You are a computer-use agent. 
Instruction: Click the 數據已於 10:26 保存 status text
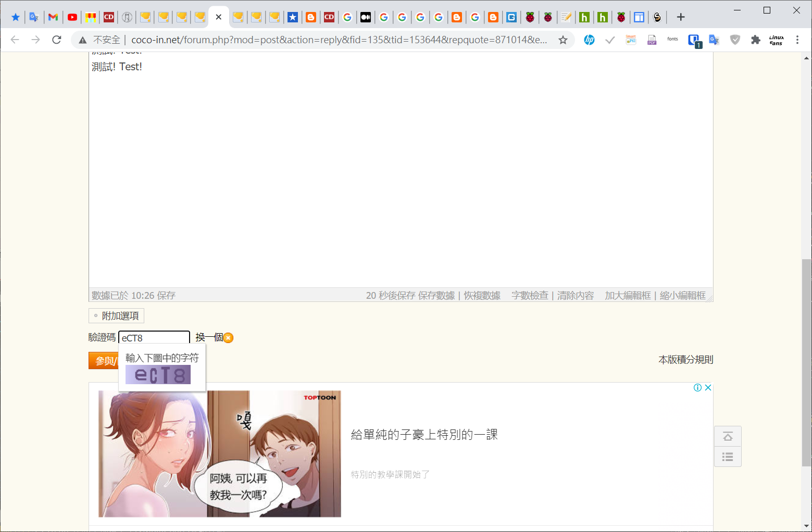(133, 296)
